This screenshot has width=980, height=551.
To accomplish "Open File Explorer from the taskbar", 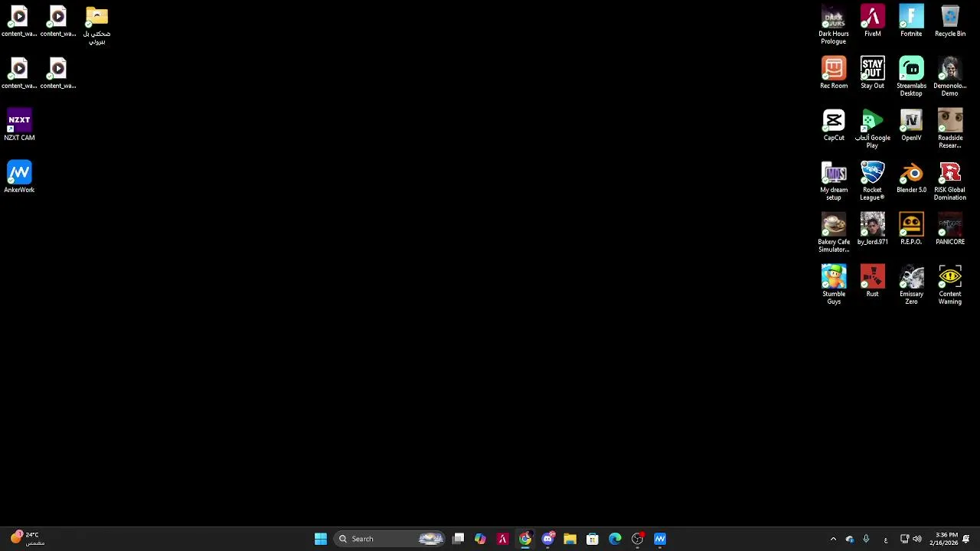I will (570, 539).
